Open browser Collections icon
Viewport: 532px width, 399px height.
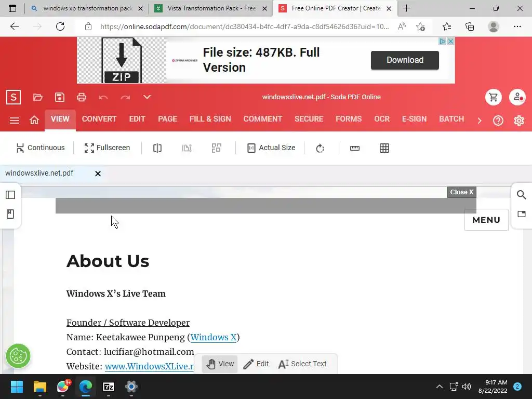470,26
